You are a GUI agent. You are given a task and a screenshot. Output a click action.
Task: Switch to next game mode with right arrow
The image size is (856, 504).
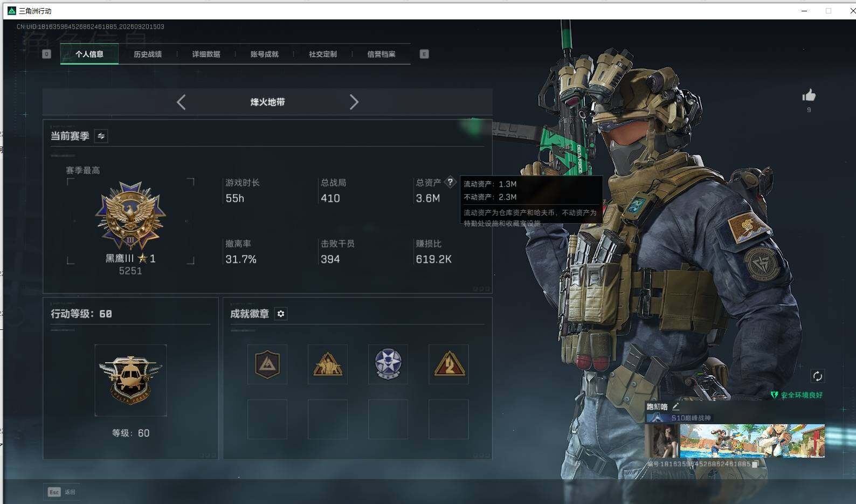pyautogui.click(x=354, y=102)
